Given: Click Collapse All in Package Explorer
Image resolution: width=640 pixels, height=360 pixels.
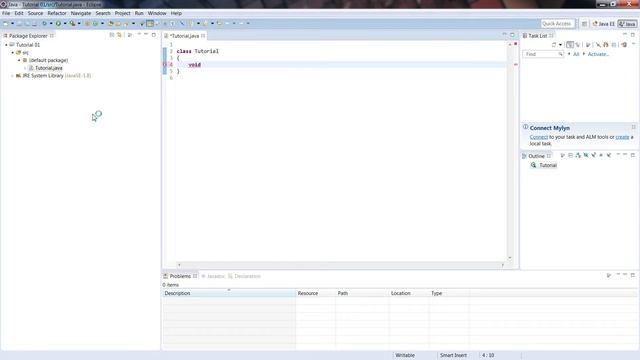Looking at the screenshot, I should [x=112, y=35].
